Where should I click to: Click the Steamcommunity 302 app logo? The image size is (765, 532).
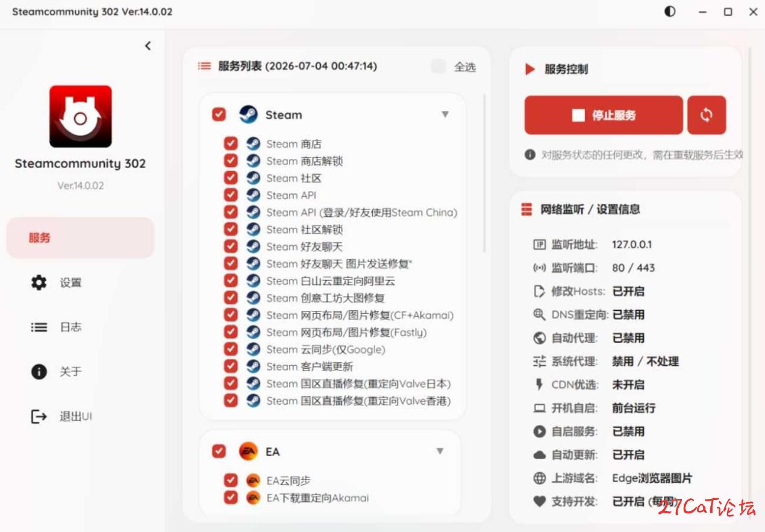80,116
